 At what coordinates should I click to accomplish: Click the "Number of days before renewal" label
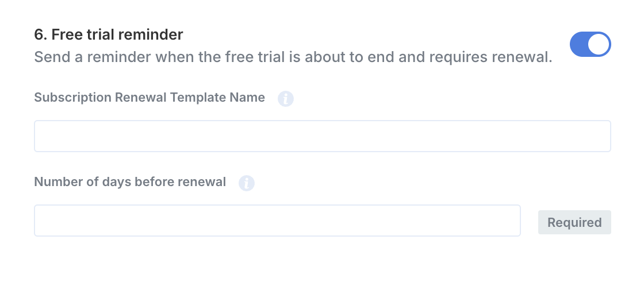coord(130,182)
